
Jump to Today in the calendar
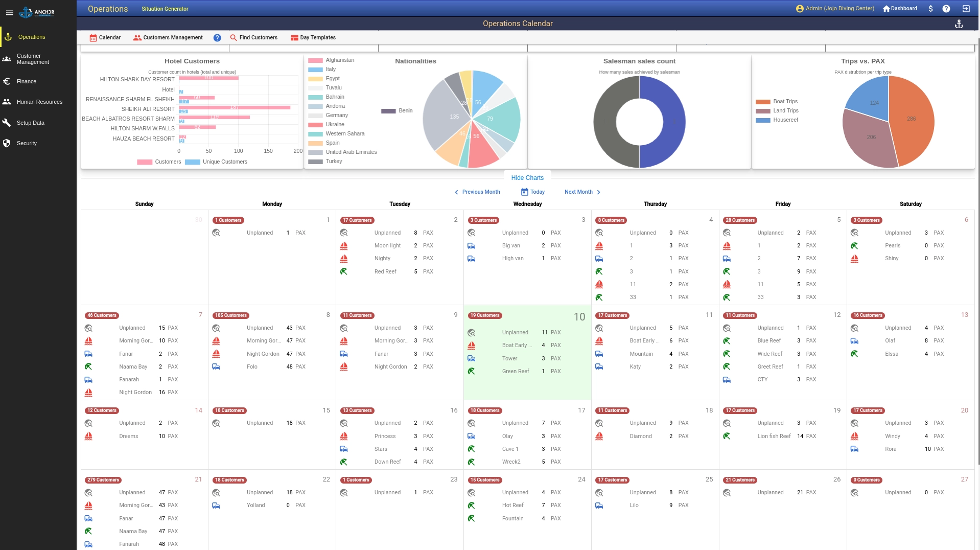pyautogui.click(x=532, y=192)
